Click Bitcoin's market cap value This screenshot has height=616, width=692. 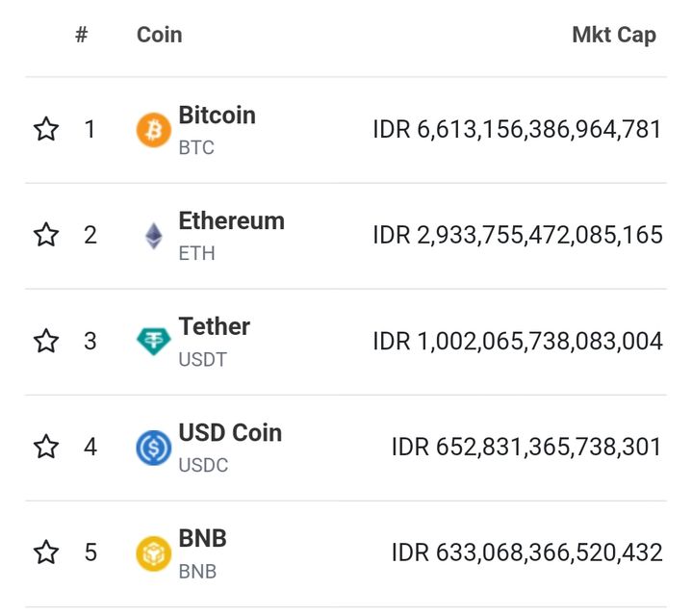pos(517,130)
